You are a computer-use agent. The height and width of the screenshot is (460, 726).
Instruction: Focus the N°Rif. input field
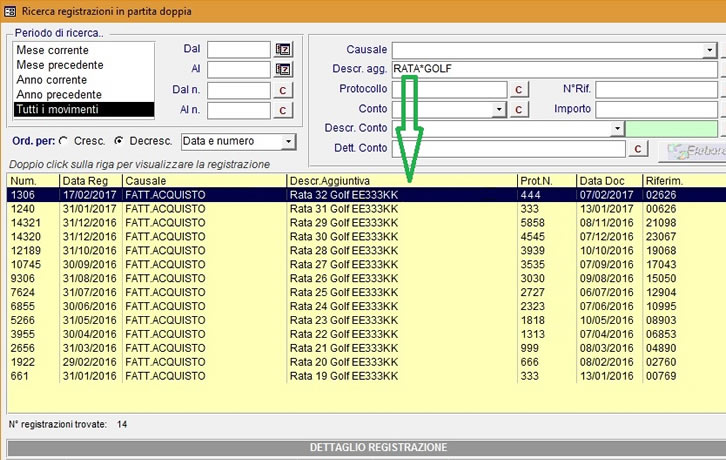(x=656, y=89)
